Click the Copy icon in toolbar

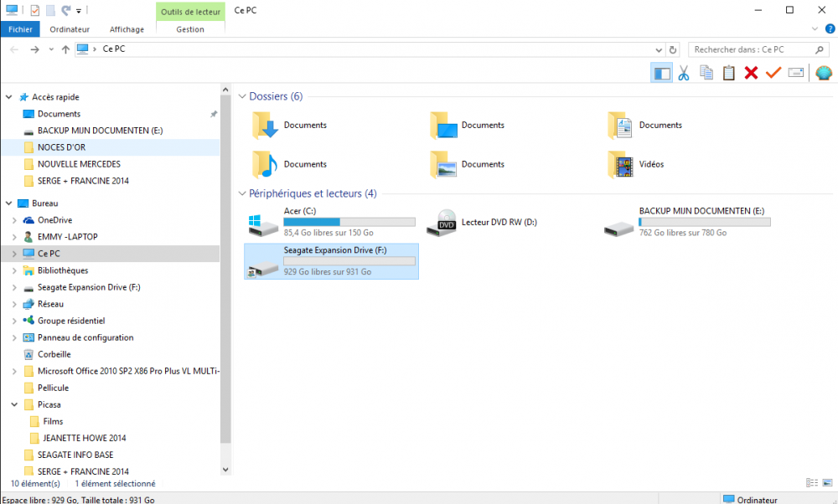[x=706, y=73]
